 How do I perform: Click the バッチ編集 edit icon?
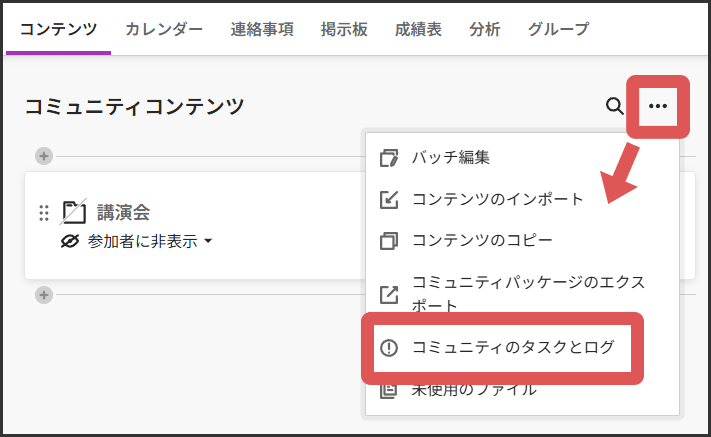[389, 158]
